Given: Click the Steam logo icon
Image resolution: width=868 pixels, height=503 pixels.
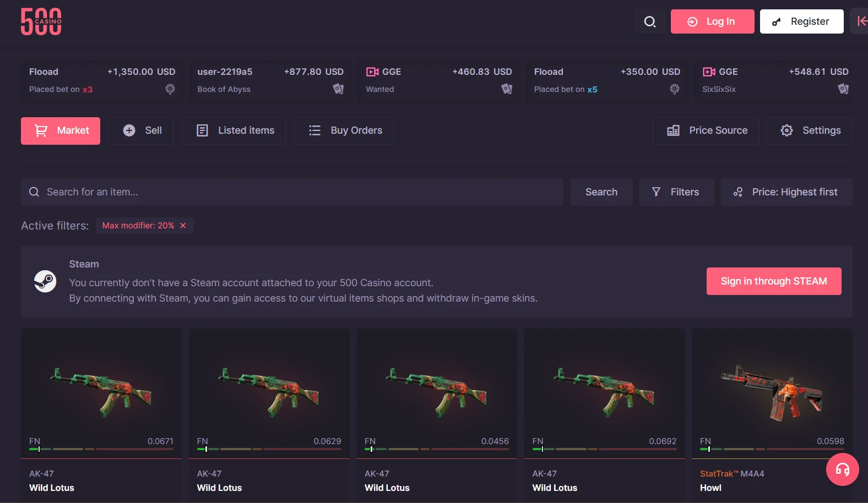Looking at the screenshot, I should pos(45,281).
